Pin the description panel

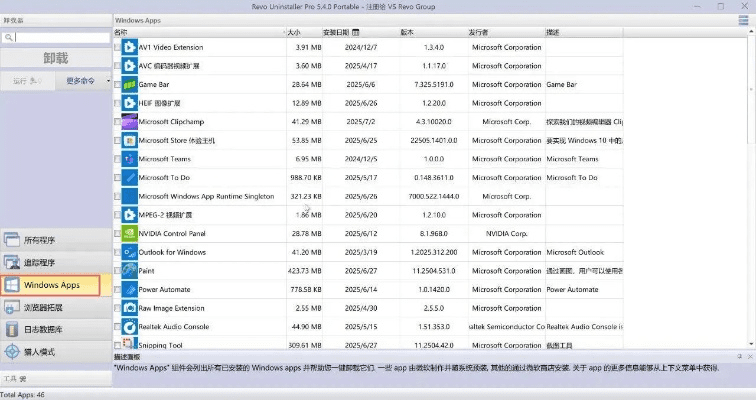tap(740, 357)
